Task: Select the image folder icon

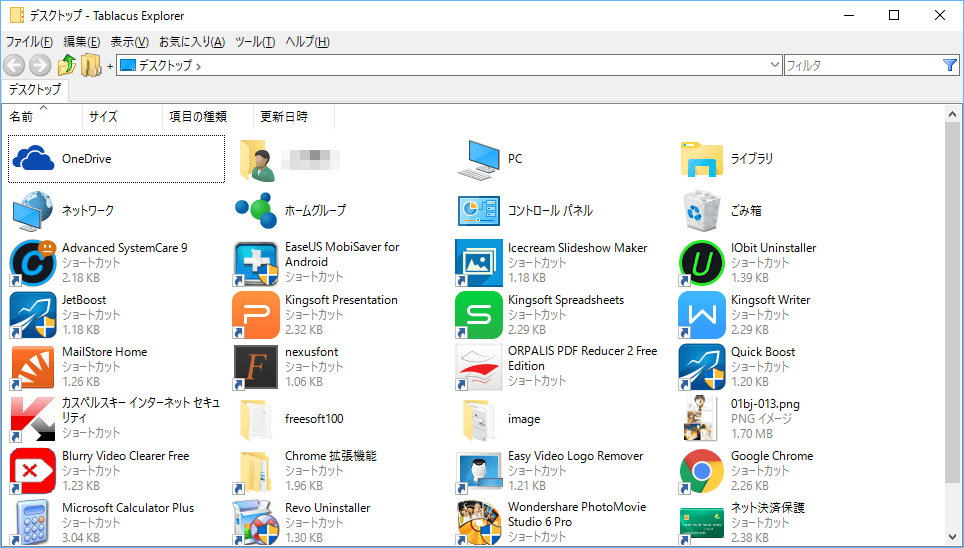Action: point(479,419)
